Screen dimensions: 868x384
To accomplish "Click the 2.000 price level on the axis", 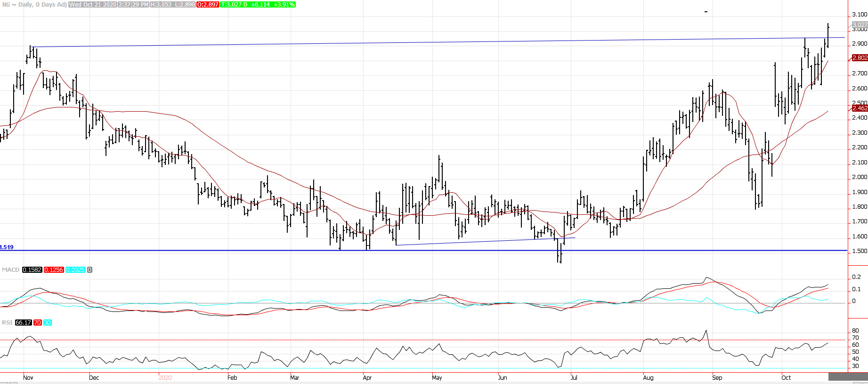I will [860, 177].
